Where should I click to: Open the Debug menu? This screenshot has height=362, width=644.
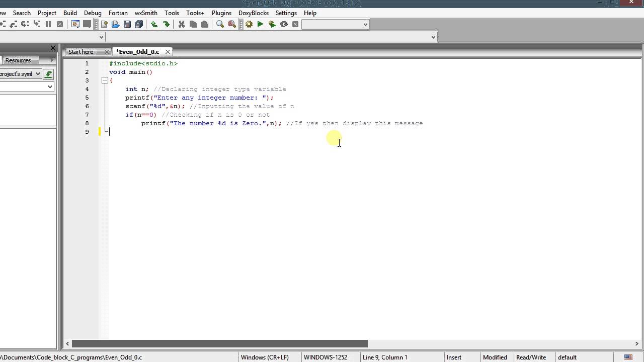93,13
